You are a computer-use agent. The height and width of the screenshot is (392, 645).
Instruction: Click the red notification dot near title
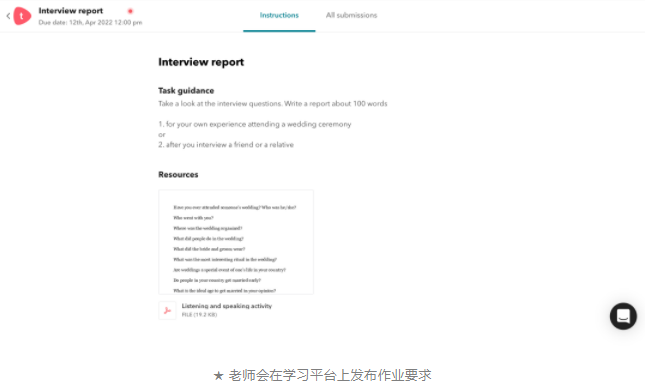tap(130, 11)
